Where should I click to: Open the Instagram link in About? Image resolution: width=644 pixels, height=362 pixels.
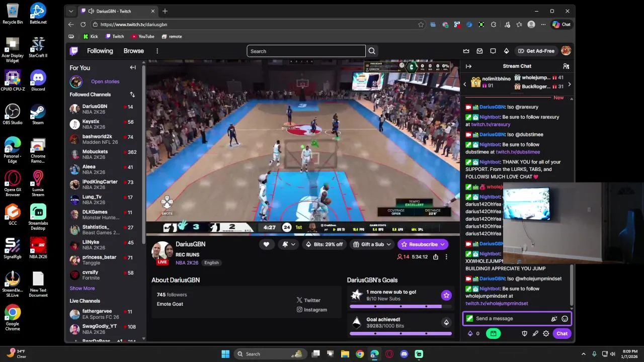coord(312,310)
